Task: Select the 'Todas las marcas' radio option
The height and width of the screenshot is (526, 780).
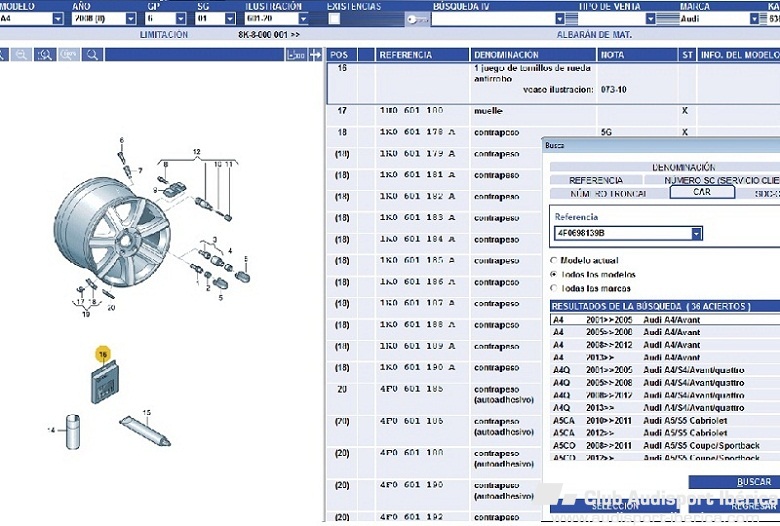Action: pyautogui.click(x=555, y=288)
